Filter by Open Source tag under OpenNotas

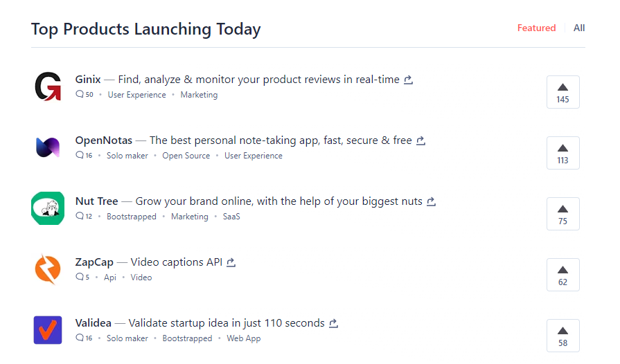pyautogui.click(x=186, y=156)
